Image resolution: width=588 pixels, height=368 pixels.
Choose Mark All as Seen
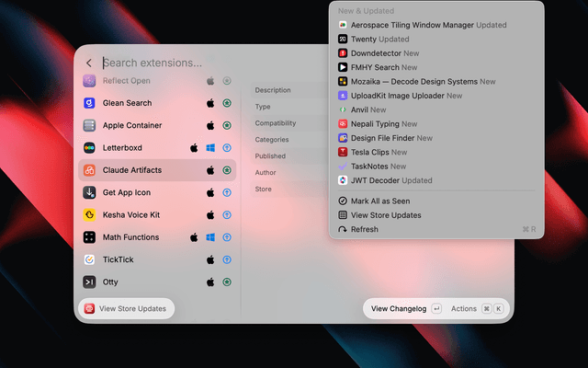[x=436, y=201]
